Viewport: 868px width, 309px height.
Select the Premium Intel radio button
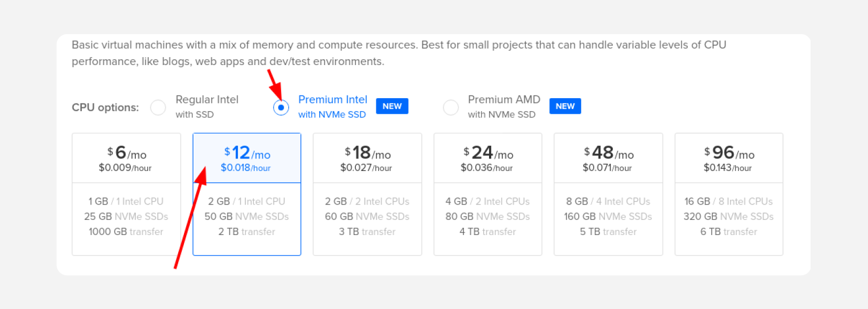[x=281, y=108]
